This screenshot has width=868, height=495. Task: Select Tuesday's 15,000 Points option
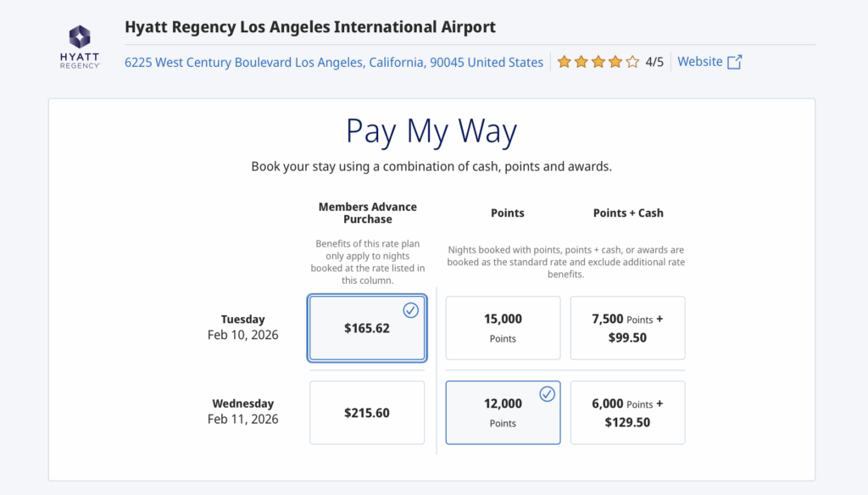point(503,328)
